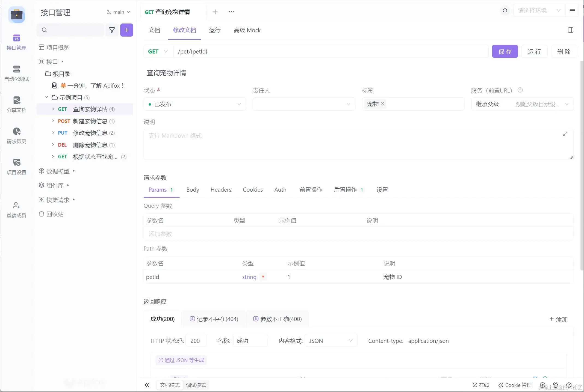The image size is (584, 392).
Task: Click the 保存 button
Action: [505, 52]
